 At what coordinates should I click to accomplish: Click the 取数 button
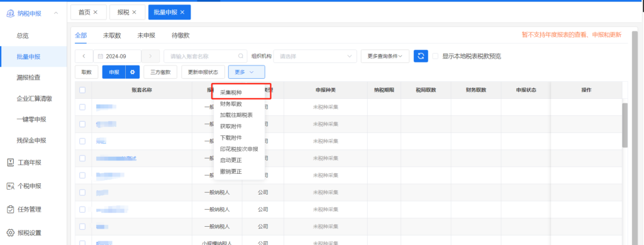click(86, 72)
